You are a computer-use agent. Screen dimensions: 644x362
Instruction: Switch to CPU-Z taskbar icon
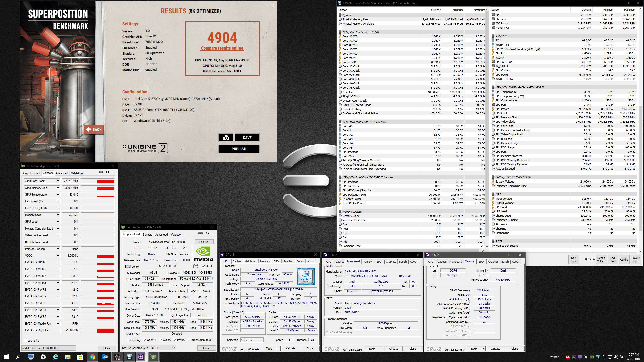point(141,357)
